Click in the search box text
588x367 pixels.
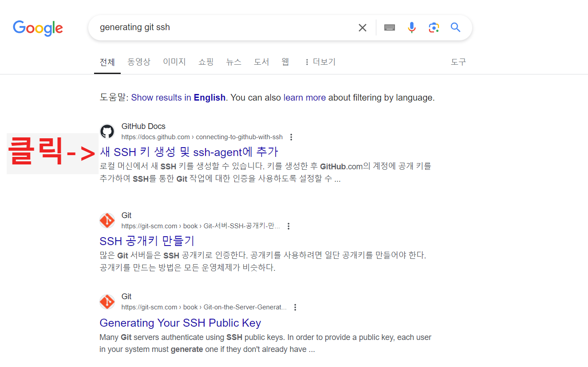point(135,27)
